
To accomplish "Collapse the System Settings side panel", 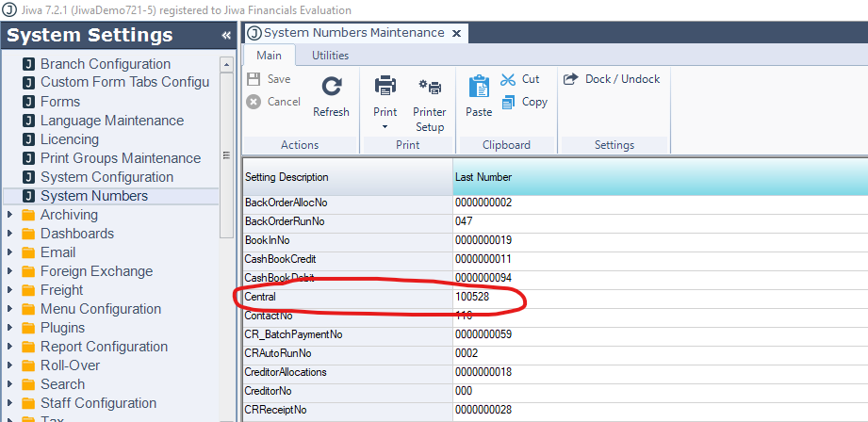I will coord(226,36).
